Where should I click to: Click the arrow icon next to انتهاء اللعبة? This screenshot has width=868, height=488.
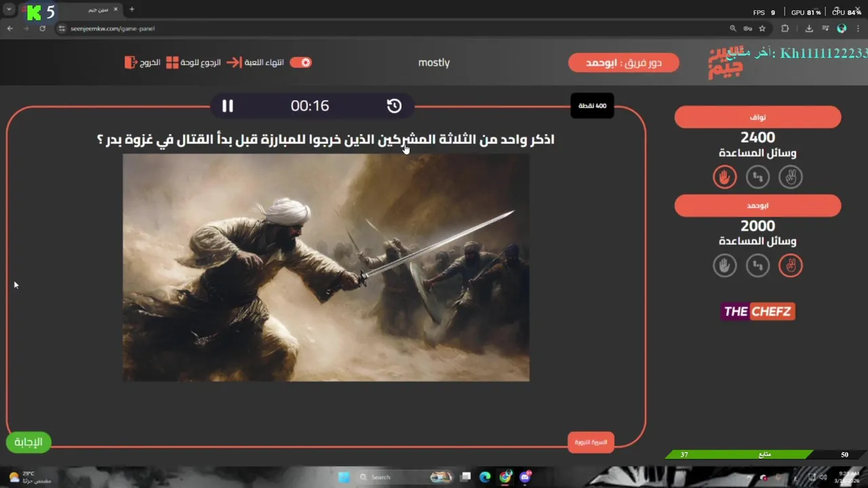tap(234, 62)
